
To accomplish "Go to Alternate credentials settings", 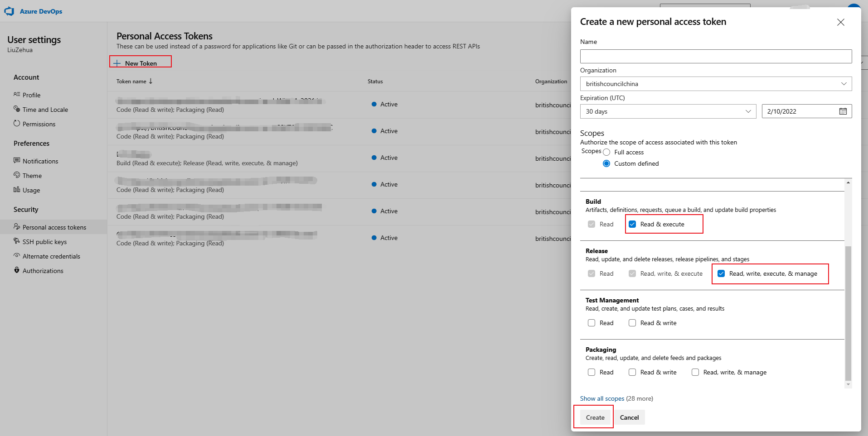I will pyautogui.click(x=51, y=256).
